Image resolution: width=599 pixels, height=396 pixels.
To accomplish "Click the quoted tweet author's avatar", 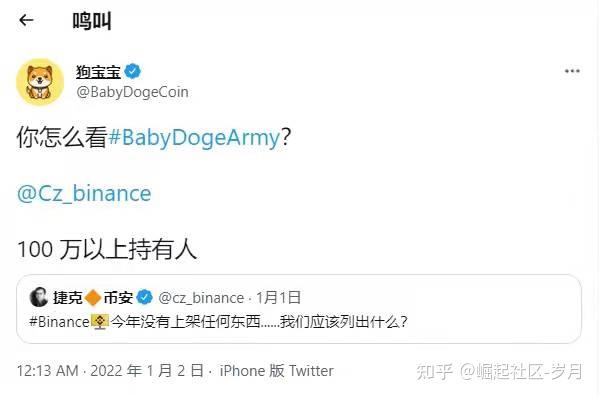I will tap(39, 297).
